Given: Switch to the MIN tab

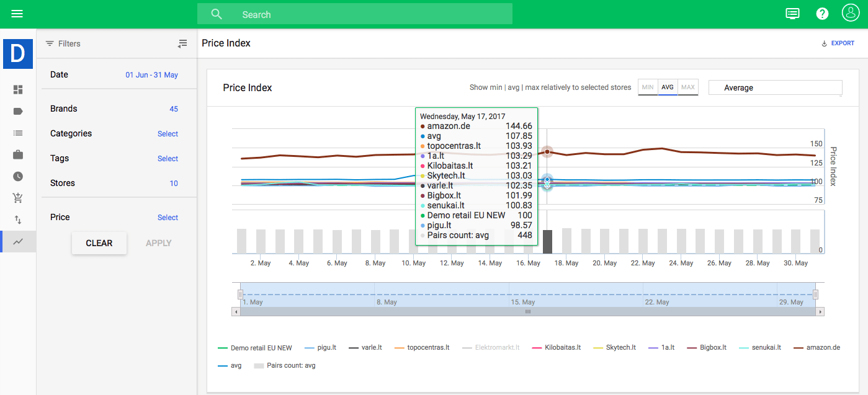Looking at the screenshot, I should [648, 87].
